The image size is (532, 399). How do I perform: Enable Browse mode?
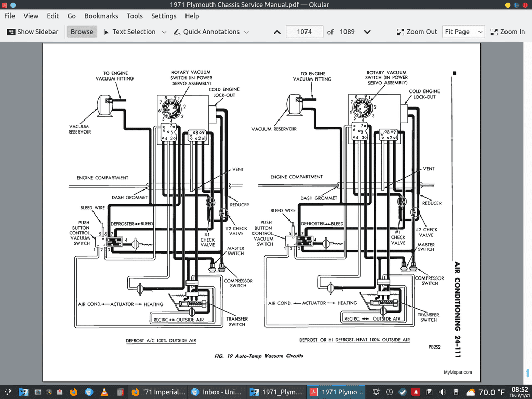pyautogui.click(x=82, y=32)
